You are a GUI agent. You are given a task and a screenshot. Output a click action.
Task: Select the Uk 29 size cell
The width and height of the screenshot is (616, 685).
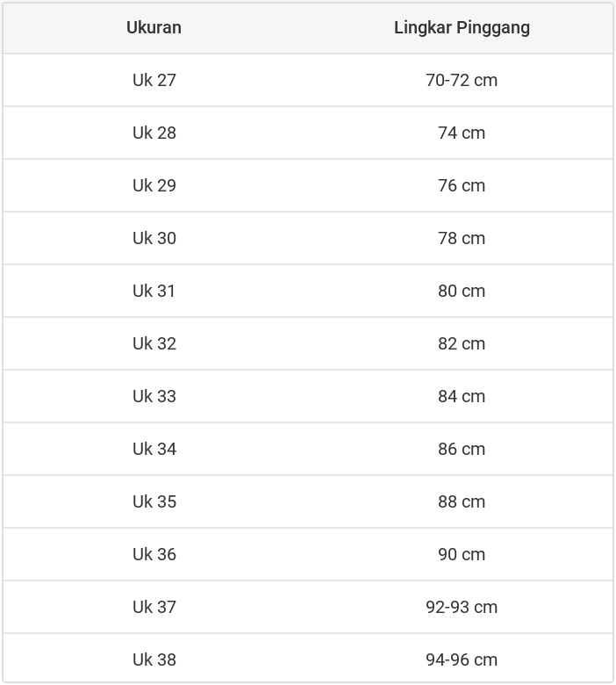point(154,185)
